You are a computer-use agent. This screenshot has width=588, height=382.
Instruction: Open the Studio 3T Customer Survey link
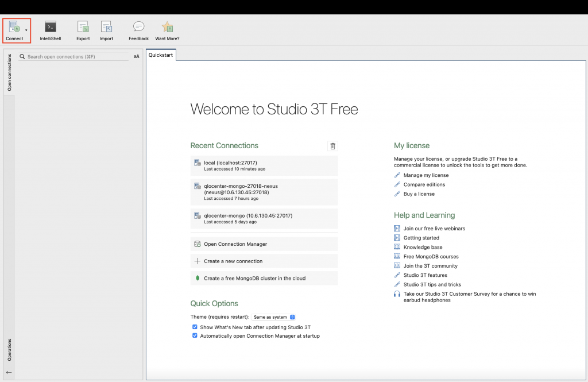(470, 297)
